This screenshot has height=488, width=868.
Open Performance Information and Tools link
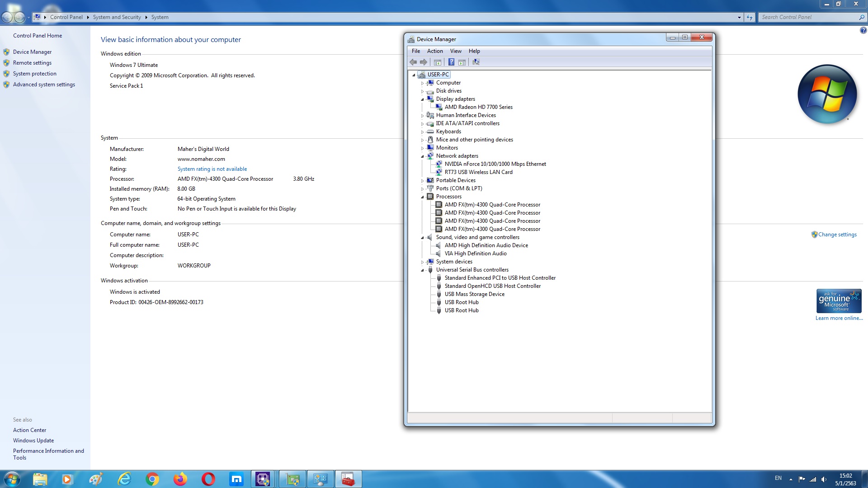coord(48,454)
